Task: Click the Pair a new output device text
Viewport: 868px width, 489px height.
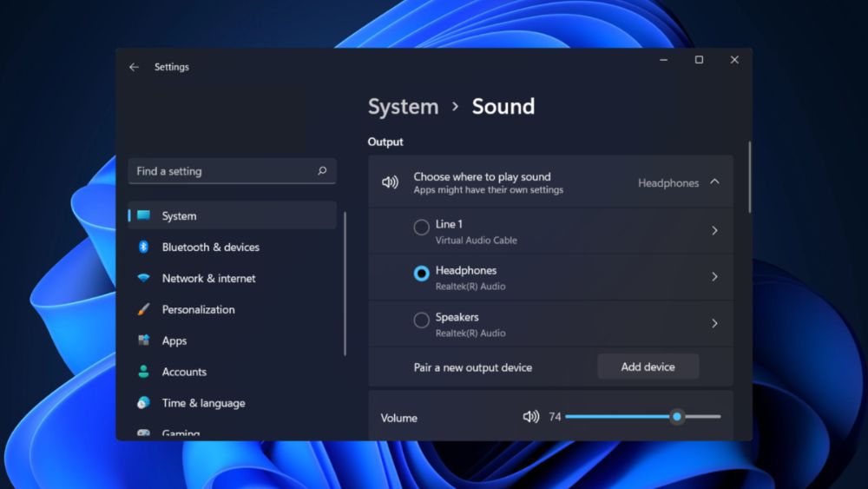Action: pos(473,367)
